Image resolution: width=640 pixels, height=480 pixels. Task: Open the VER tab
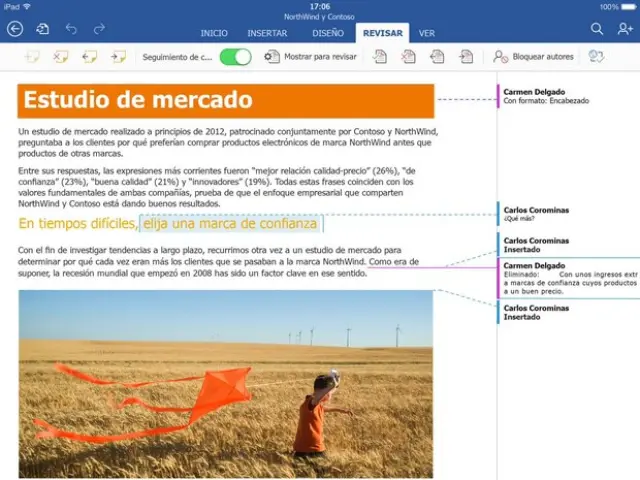pyautogui.click(x=426, y=33)
